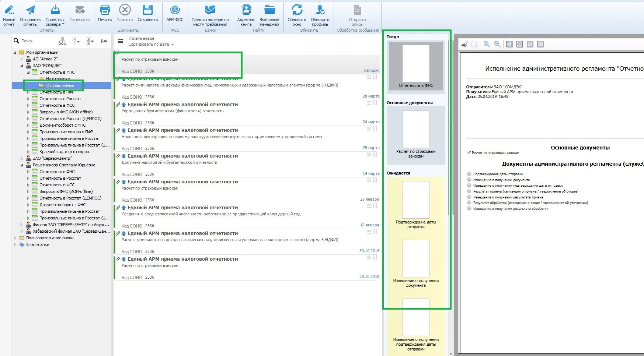Open the hamburger menu above message list

(x=121, y=41)
